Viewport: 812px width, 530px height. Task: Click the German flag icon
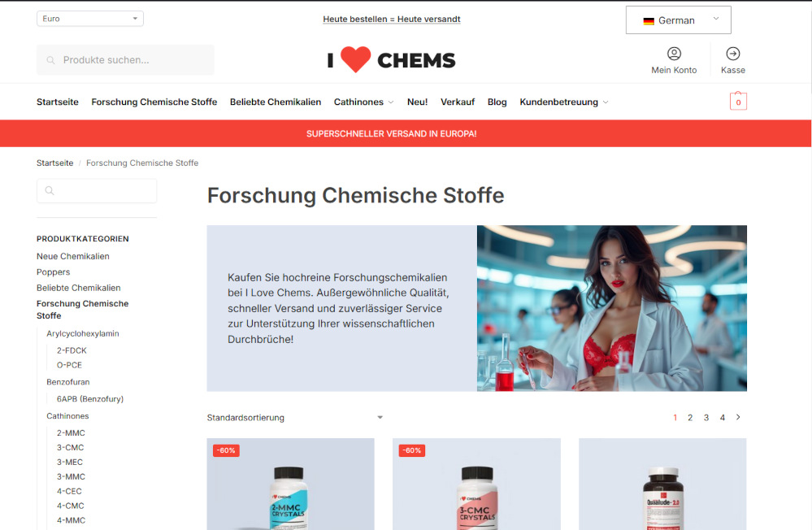click(649, 20)
